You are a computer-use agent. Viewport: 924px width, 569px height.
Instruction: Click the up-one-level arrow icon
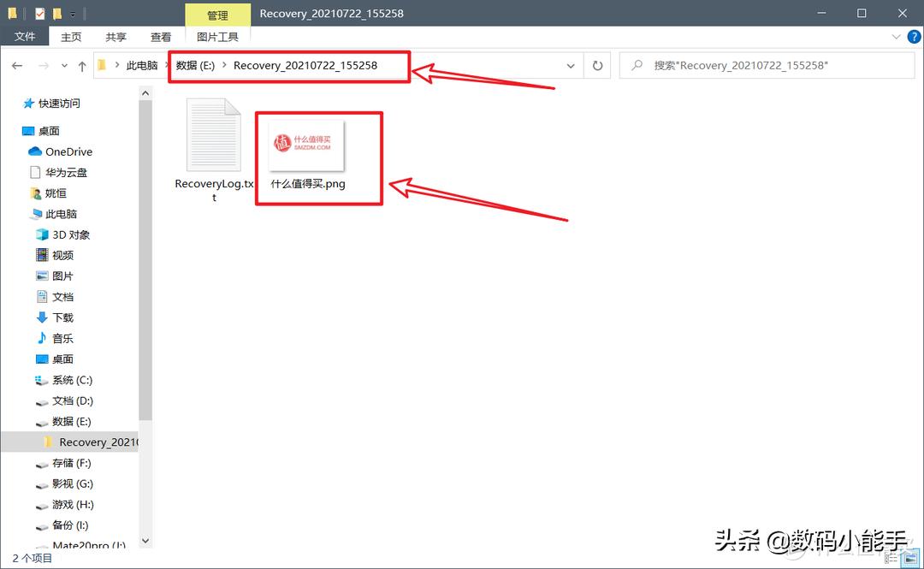pyautogui.click(x=81, y=65)
